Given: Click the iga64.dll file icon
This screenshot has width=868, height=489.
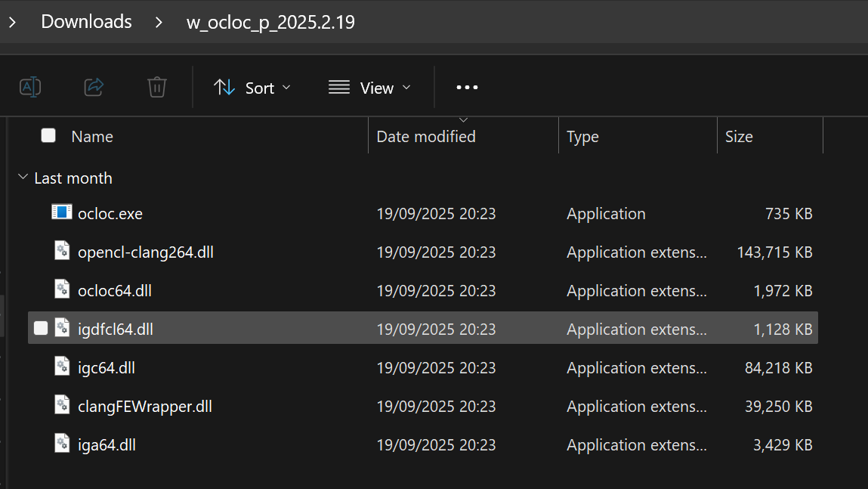Looking at the screenshot, I should [62, 443].
